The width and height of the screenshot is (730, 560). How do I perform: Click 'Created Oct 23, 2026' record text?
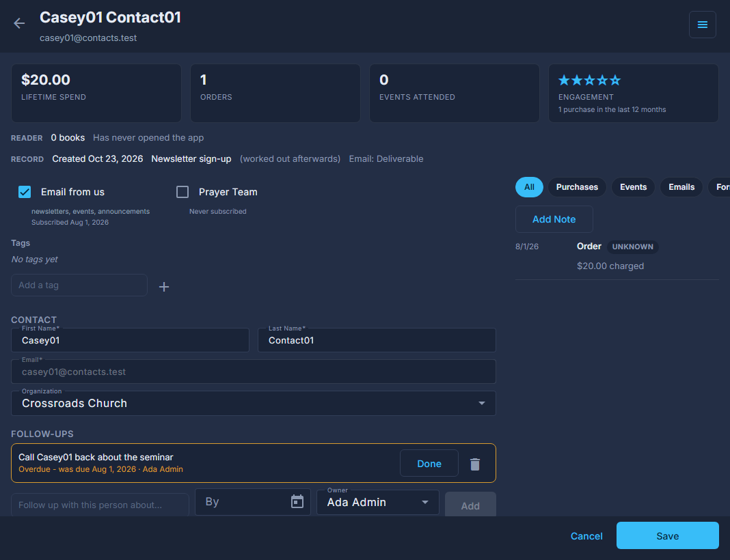pyautogui.click(x=97, y=158)
